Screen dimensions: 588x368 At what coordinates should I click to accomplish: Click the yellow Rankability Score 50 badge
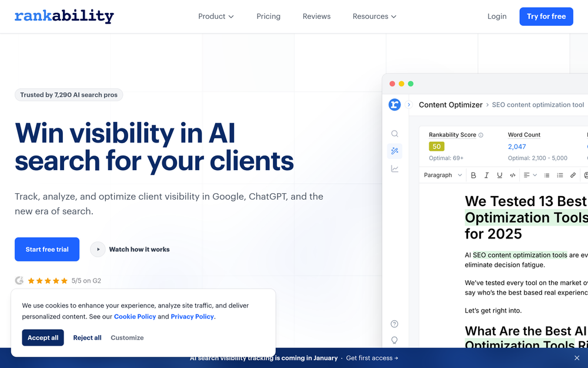(x=436, y=146)
